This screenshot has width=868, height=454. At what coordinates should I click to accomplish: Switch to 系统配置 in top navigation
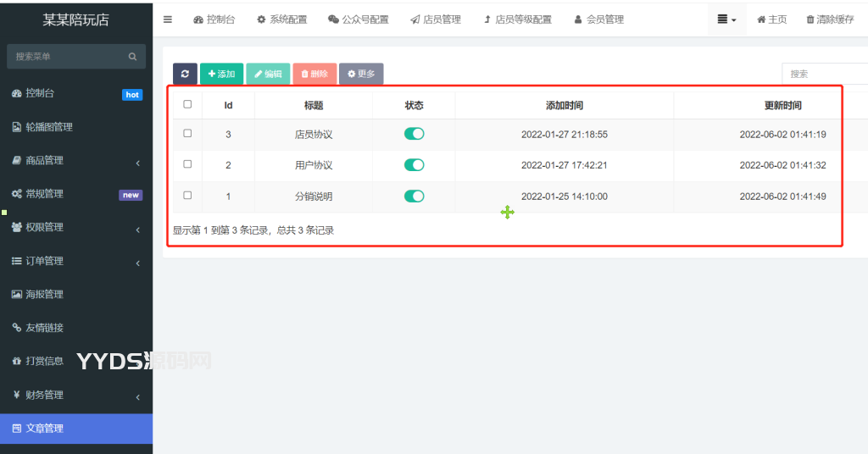click(281, 19)
